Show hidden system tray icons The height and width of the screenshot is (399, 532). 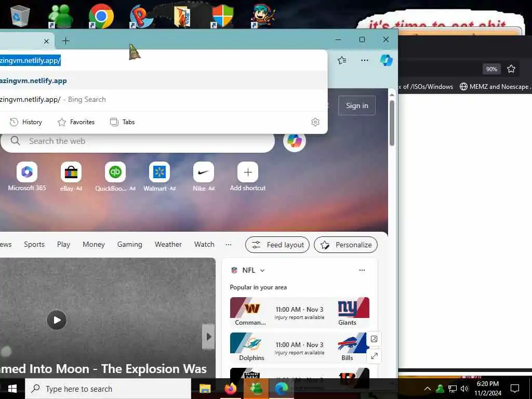[x=428, y=389]
